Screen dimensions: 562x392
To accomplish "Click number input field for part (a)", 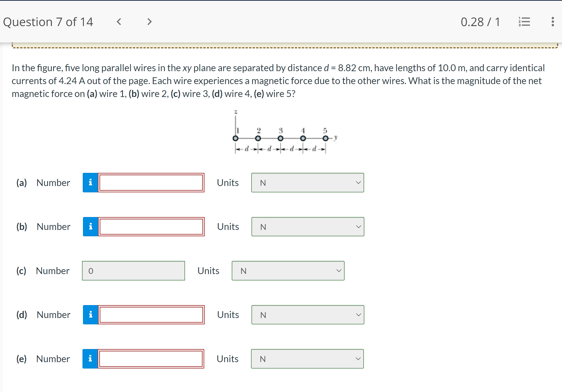I will pos(151,183).
